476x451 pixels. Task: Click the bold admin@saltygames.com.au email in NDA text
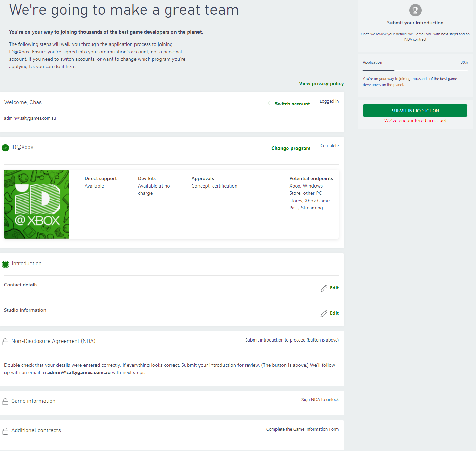[79, 373]
